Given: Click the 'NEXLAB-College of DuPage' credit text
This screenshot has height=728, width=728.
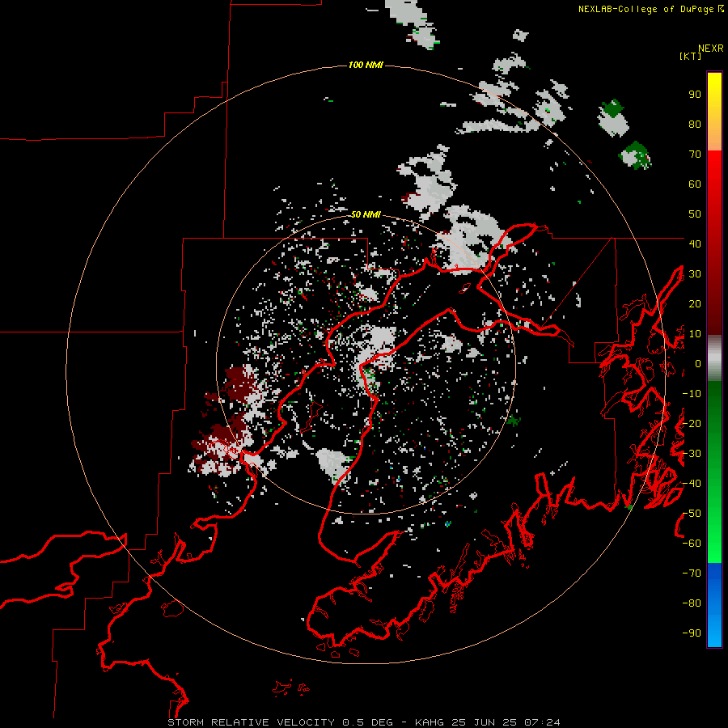Looking at the screenshot, I should pyautogui.click(x=645, y=9).
